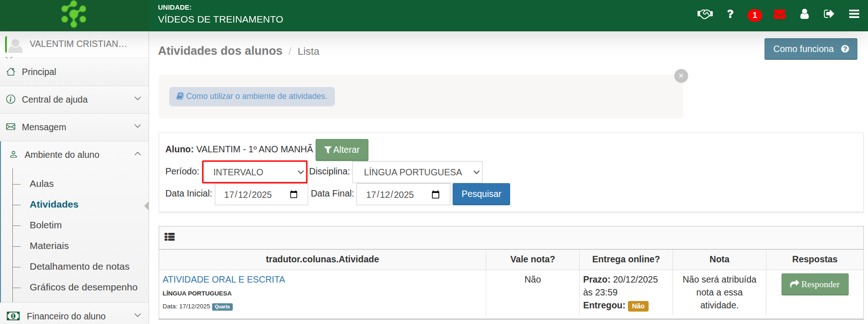868x324 pixels.
Task: Click the Responder button
Action: coord(815,284)
